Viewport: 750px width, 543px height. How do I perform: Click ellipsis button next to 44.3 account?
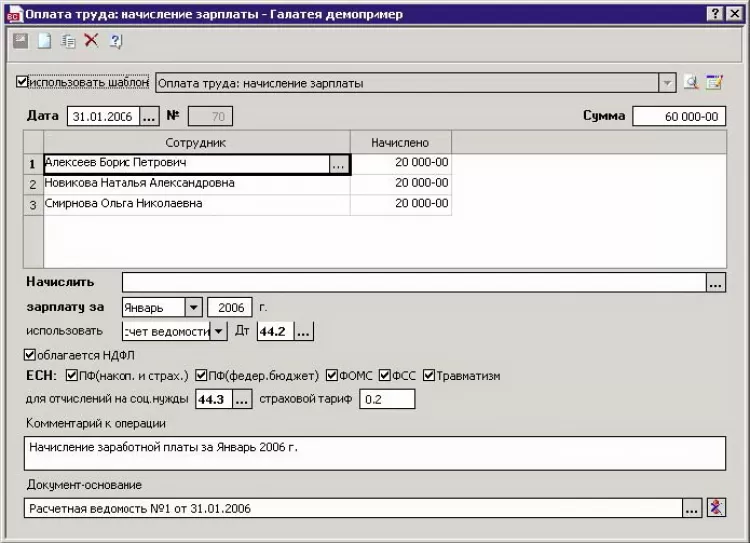242,399
